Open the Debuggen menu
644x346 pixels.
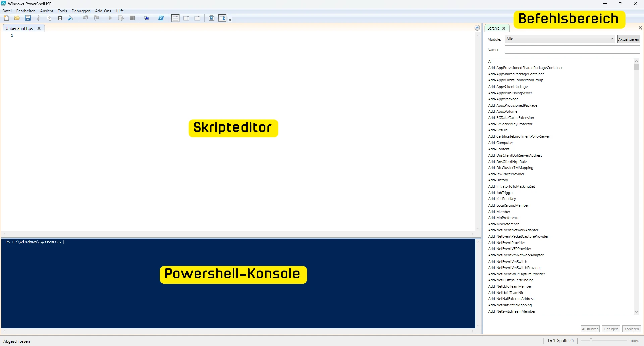pos(81,11)
